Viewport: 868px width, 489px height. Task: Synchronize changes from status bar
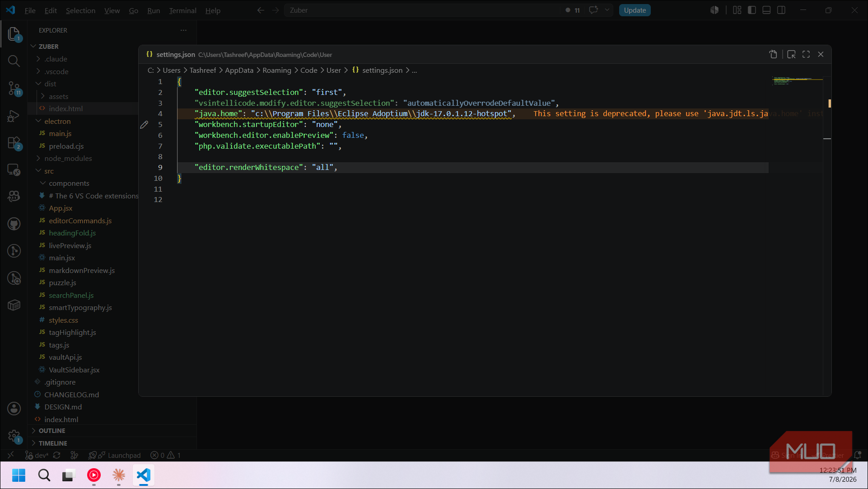pos(56,455)
